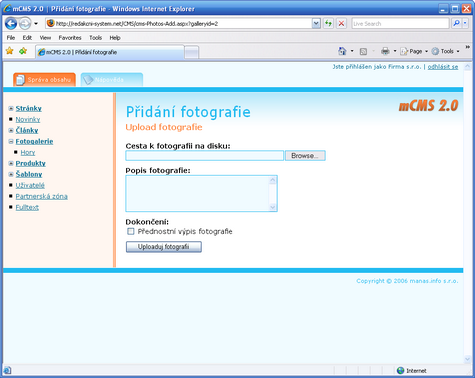Expand the Stránky tree node

point(11,108)
